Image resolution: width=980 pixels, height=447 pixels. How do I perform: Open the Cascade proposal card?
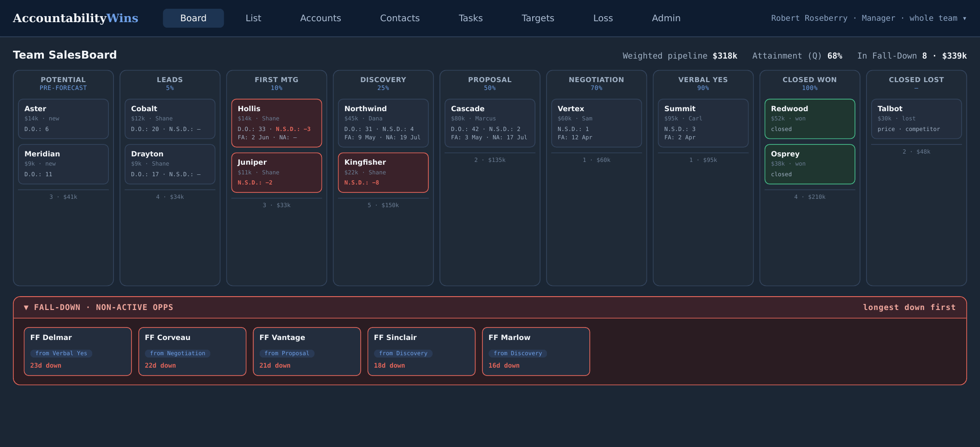[490, 123]
